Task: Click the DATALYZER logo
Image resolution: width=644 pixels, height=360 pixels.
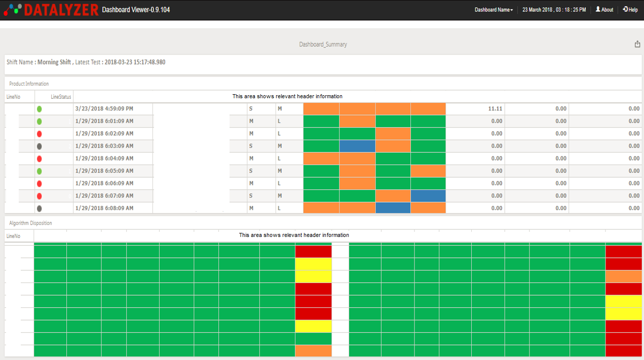Action: pos(51,10)
